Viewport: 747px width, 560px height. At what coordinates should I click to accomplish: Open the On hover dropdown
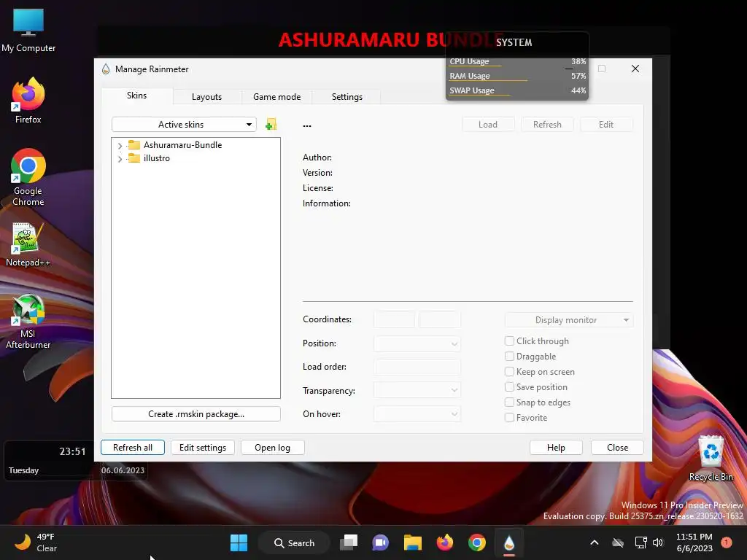(x=417, y=414)
